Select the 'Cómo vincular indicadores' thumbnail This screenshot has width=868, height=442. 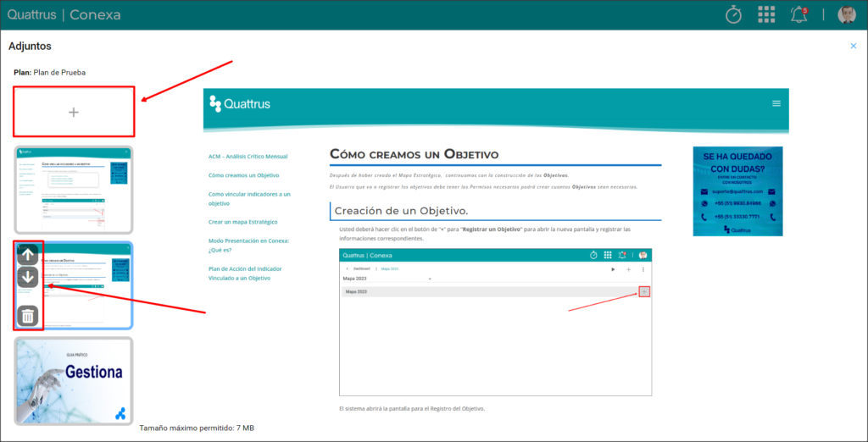point(74,190)
